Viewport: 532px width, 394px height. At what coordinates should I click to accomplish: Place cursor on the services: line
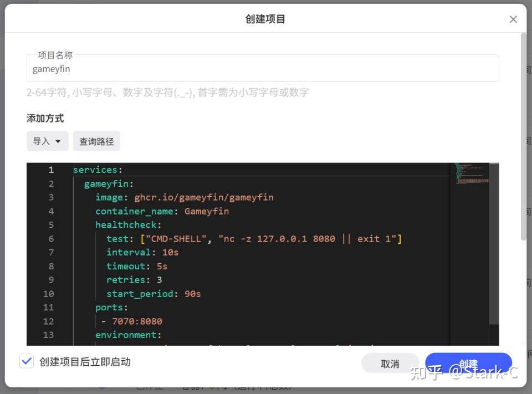tap(97, 170)
